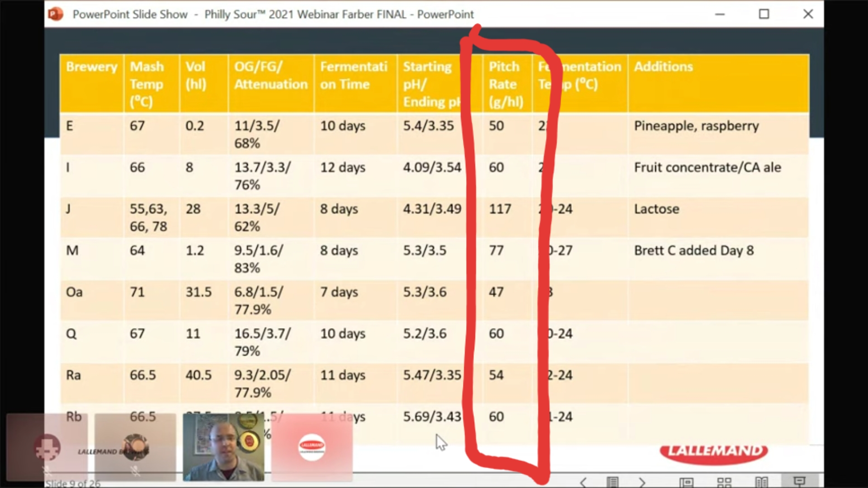Click the Pitch Rate column header
Viewport: 868px width, 488px height.
click(x=505, y=84)
